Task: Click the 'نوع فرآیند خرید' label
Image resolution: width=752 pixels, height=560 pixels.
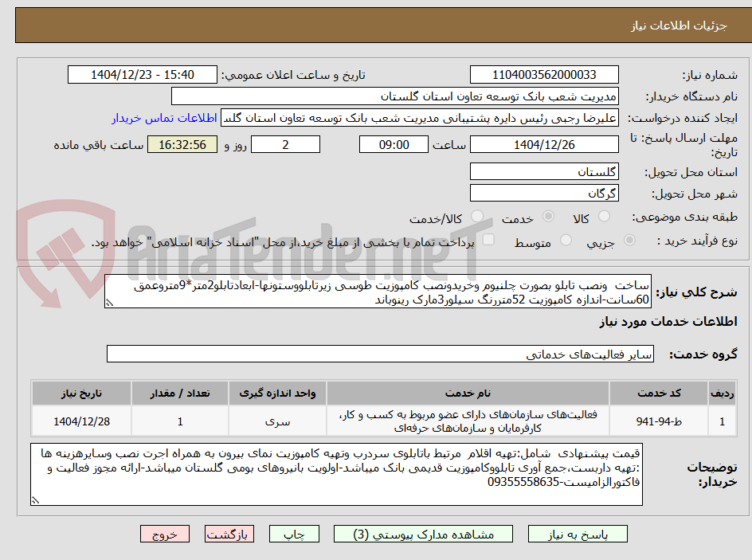Action: point(697,241)
